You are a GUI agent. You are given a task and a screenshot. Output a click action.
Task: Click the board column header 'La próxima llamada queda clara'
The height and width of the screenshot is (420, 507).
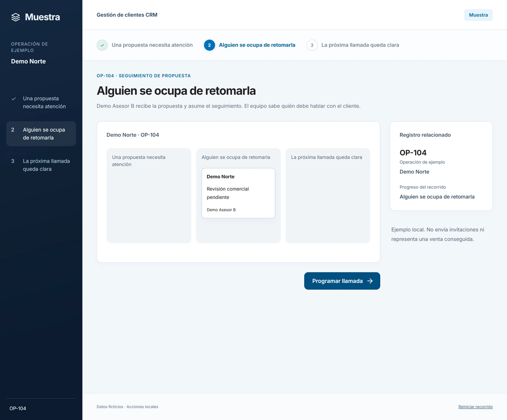pos(327,157)
